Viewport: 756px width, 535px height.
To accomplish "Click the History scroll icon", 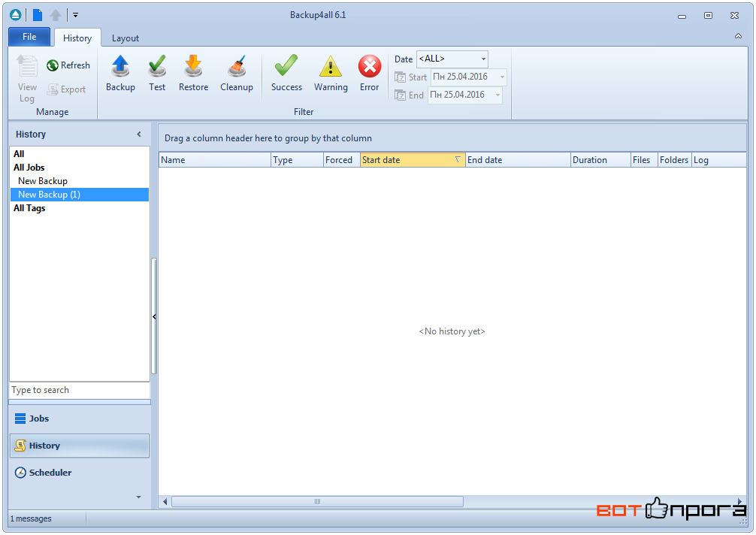I will point(20,446).
